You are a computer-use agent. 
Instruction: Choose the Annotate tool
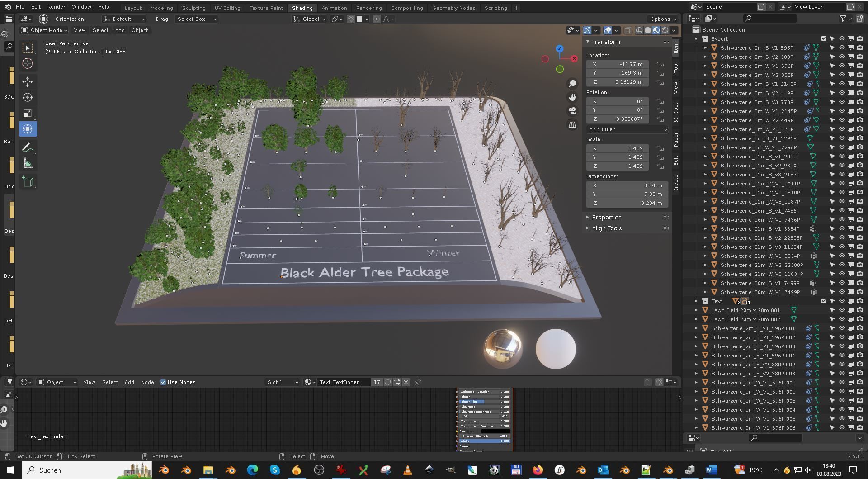coord(28,148)
